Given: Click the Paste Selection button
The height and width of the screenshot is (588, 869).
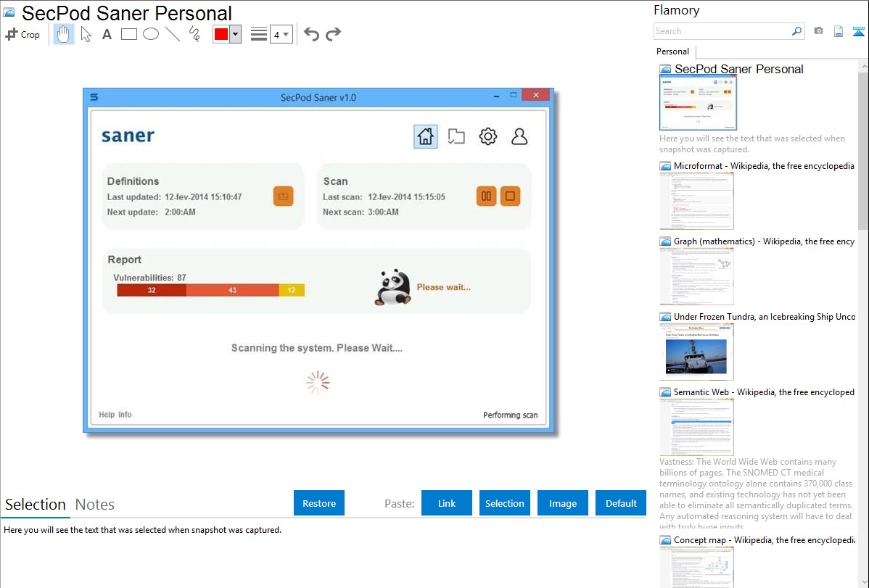Looking at the screenshot, I should click(x=504, y=503).
